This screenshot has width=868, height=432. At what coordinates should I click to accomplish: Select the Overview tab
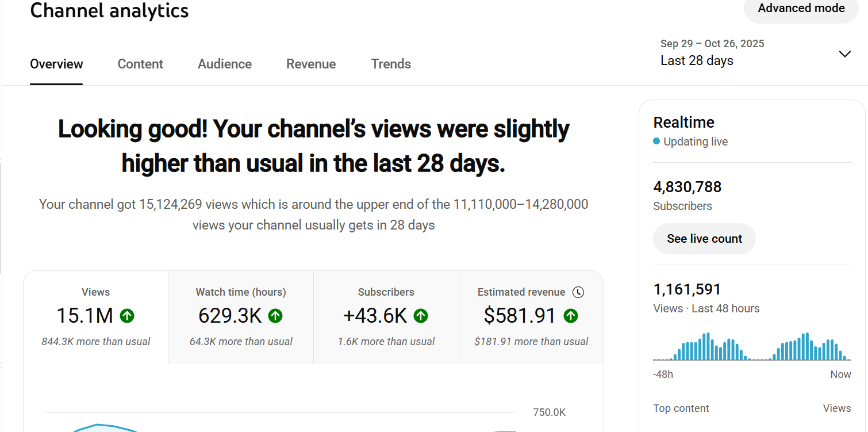[56, 64]
